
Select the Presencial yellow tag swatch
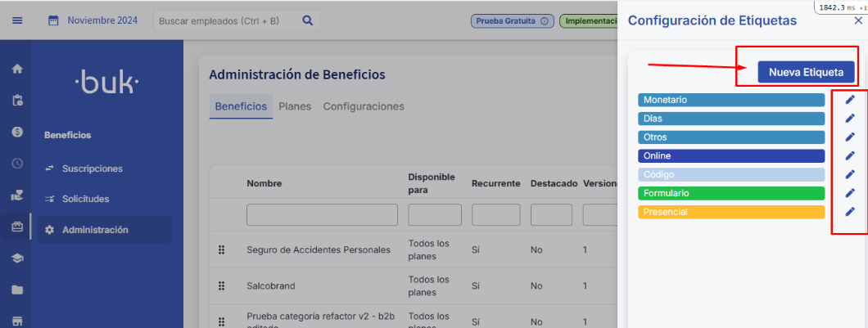(x=731, y=212)
